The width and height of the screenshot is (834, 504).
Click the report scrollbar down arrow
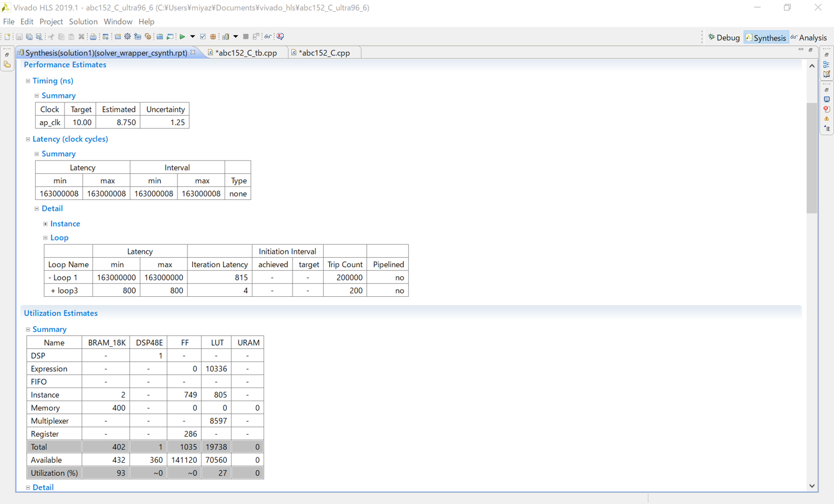[x=812, y=486]
